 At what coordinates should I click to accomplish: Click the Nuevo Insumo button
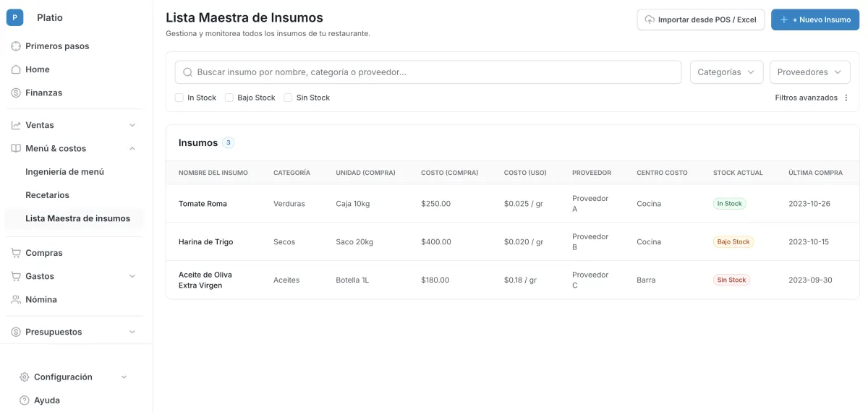coord(815,20)
